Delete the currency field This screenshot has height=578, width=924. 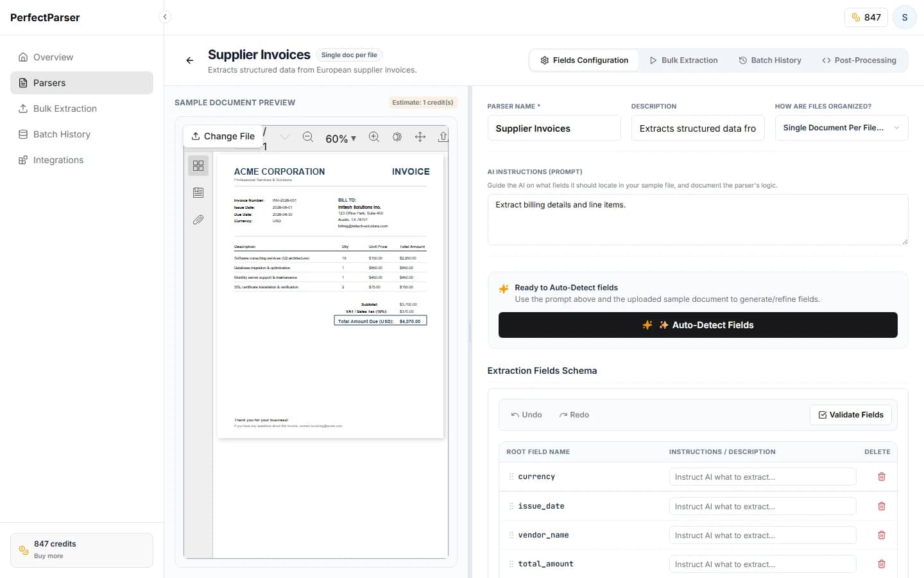(x=882, y=477)
